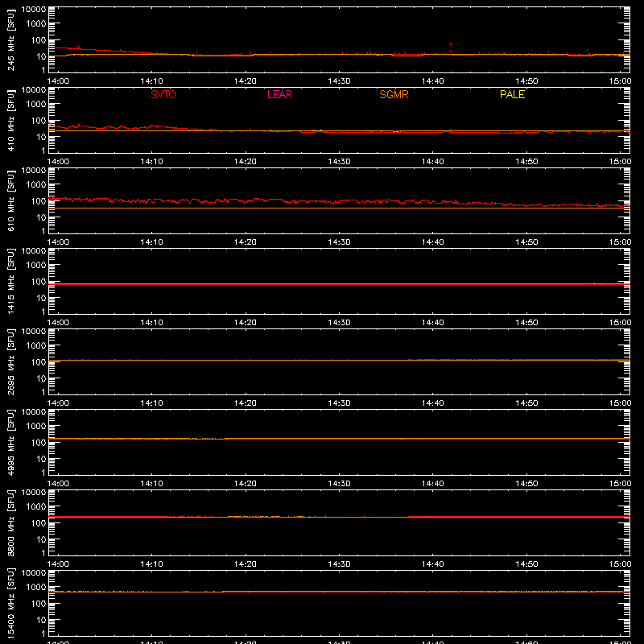The image size is (644, 644).
Task: Select the 2695 MHz [SFU] axis label
Action: 11,361
